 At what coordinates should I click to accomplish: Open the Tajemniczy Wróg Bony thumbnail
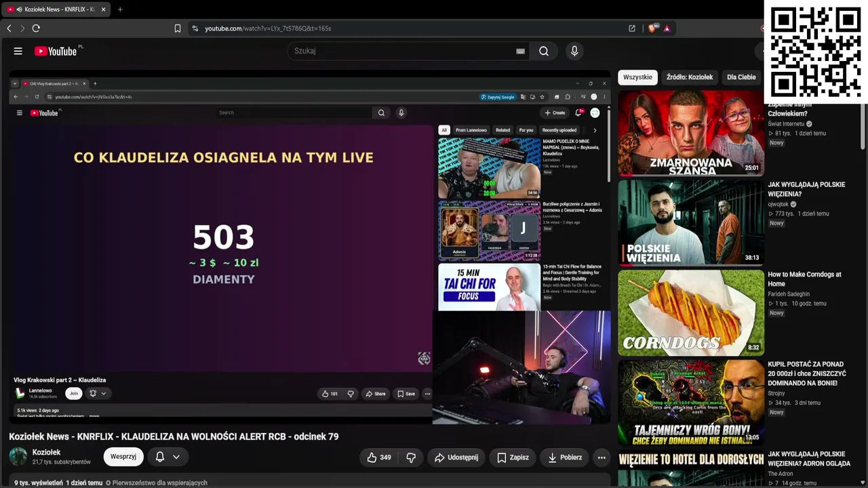[x=691, y=403]
